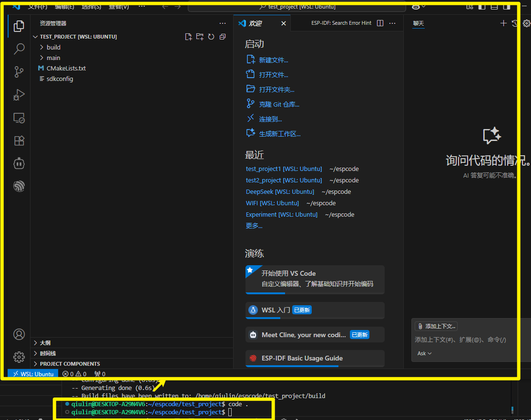The height and width of the screenshot is (420, 531).
Task: Open recent WIFI [WSL: Ubuntu]
Action: click(x=272, y=203)
